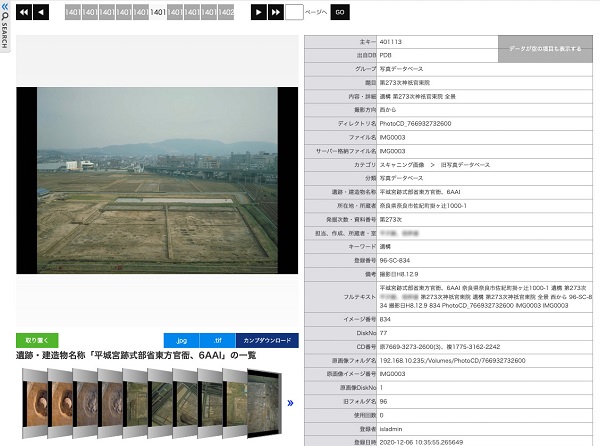Go to the previous page arrow
The width and height of the screenshot is (600, 446).
[x=41, y=12]
